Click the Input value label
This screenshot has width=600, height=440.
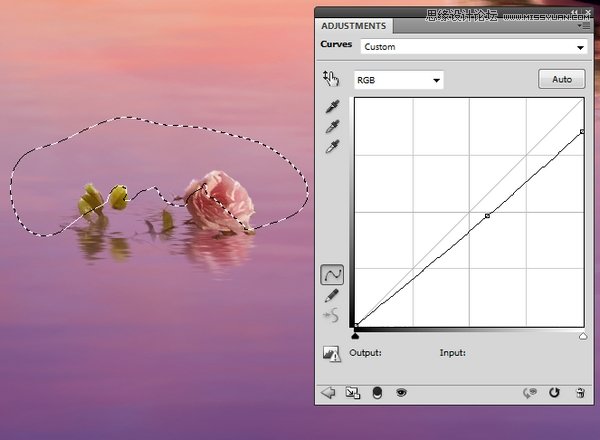pos(453,353)
